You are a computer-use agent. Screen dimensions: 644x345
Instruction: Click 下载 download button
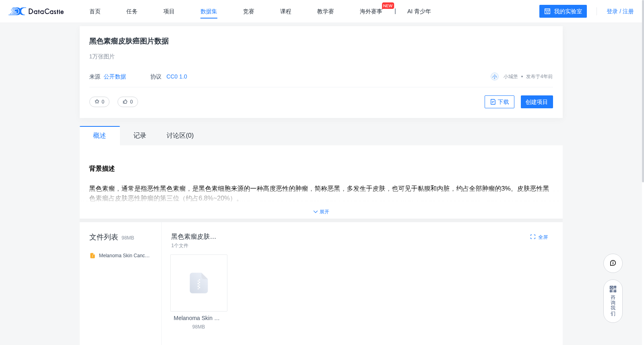500,102
